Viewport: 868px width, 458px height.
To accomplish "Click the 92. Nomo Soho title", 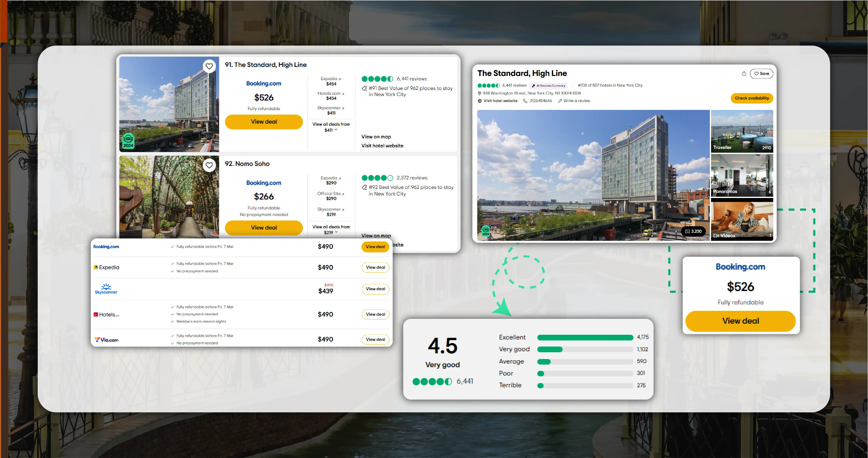I will tap(247, 164).
